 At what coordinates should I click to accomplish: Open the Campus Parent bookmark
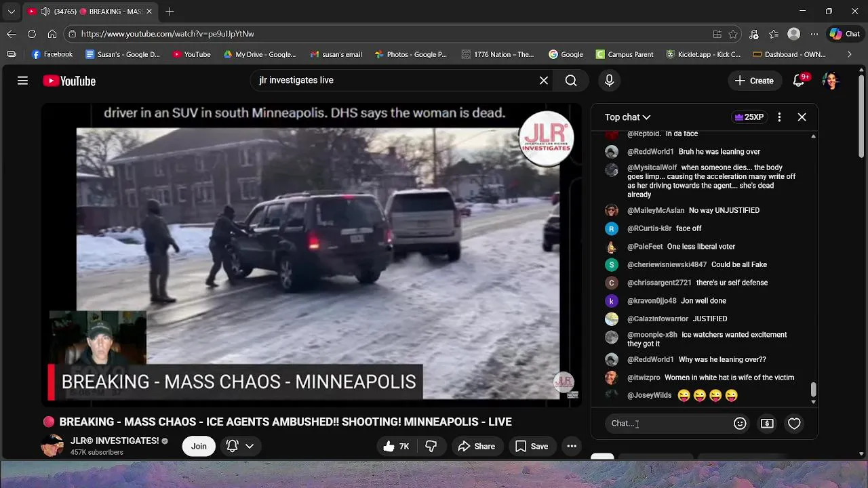[x=625, y=54]
